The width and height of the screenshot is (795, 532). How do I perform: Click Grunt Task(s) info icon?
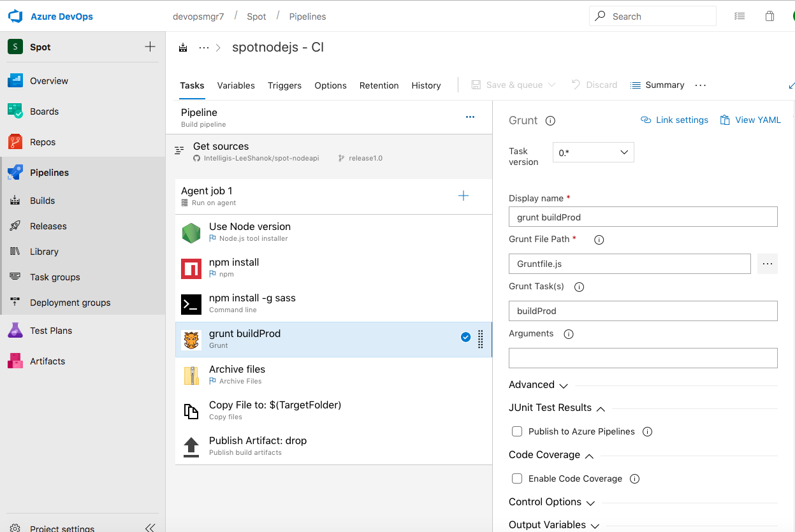tap(579, 287)
